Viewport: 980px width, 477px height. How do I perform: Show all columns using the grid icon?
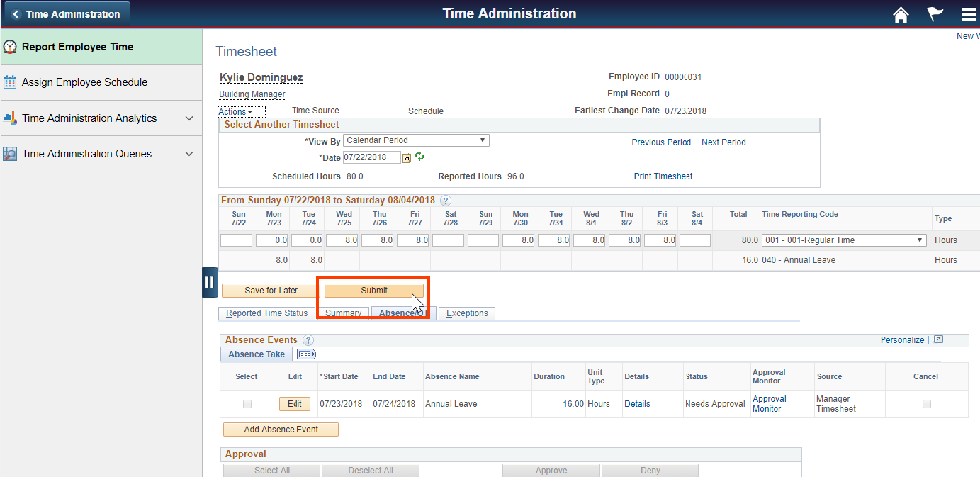(x=305, y=354)
